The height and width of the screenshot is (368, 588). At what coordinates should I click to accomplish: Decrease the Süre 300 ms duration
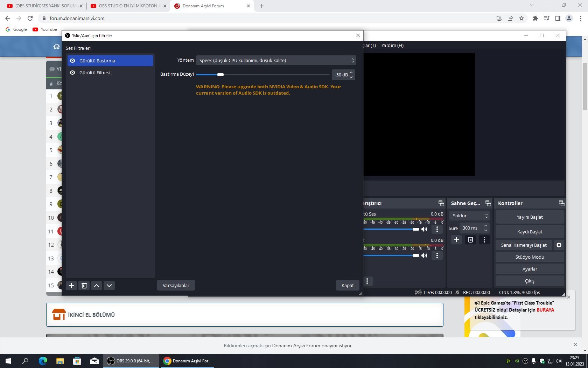486,230
